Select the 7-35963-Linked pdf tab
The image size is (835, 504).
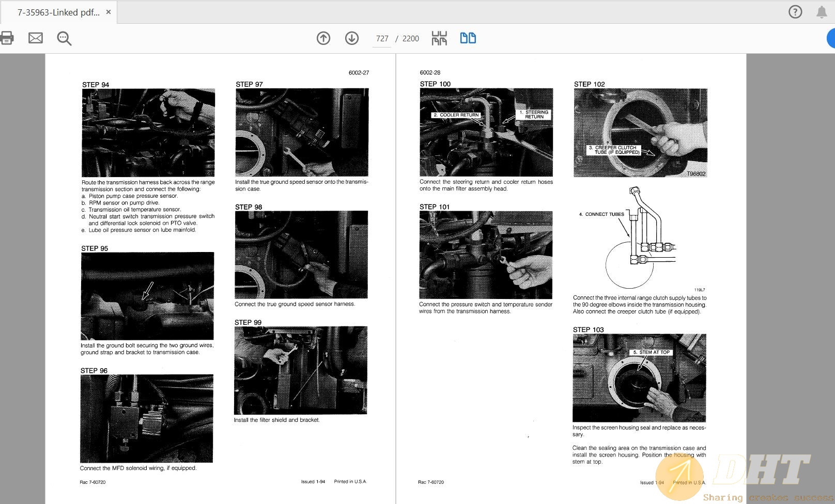58,12
